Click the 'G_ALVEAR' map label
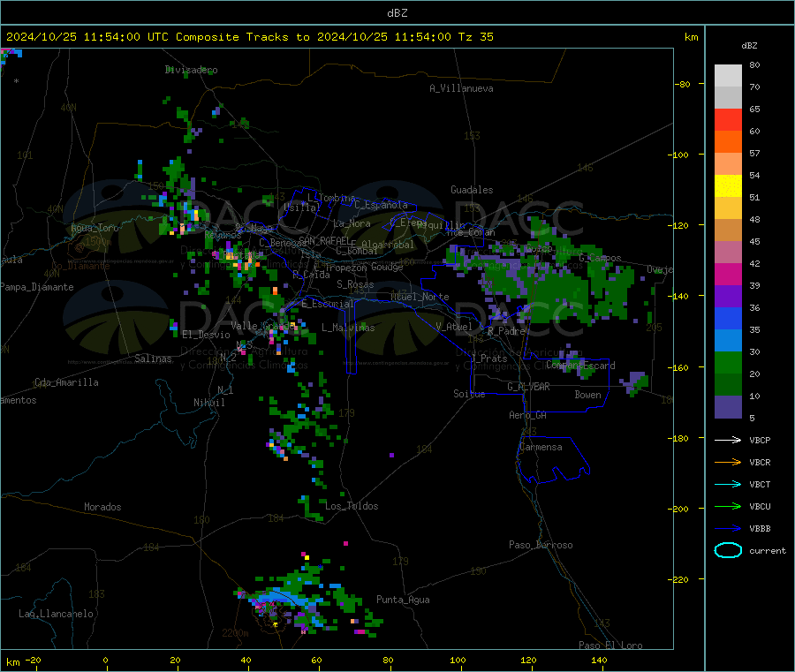The width and height of the screenshot is (795, 672). pyautogui.click(x=528, y=387)
